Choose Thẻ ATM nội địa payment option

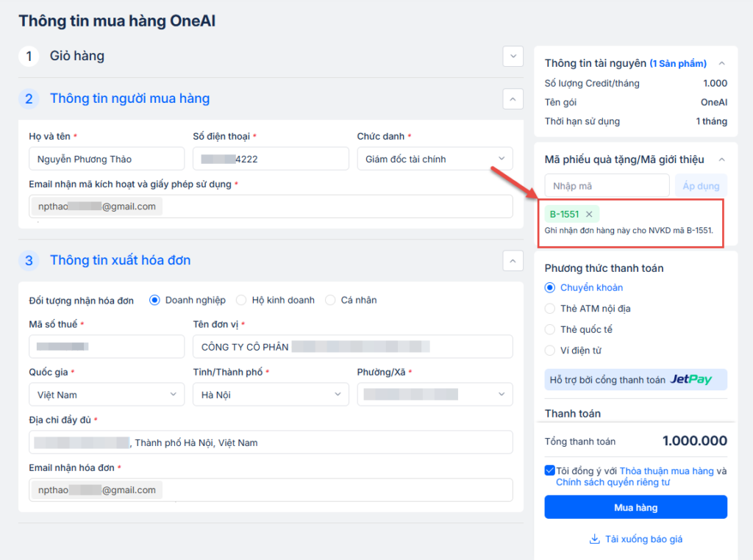[550, 309]
